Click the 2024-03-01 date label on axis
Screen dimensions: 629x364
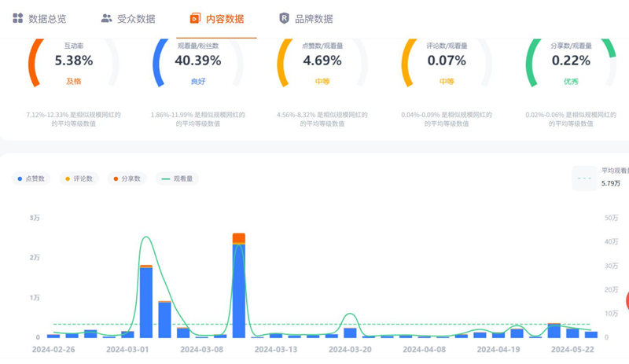[127, 349]
